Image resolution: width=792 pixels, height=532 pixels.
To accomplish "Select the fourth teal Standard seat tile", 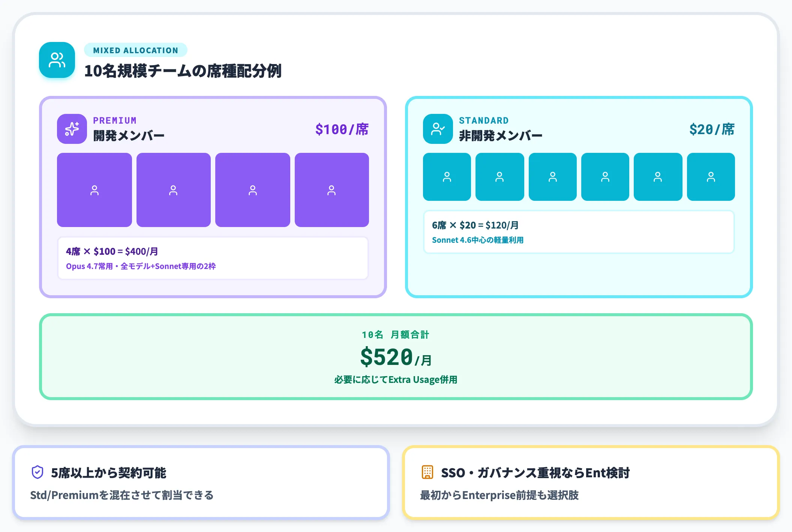I will 605,177.
